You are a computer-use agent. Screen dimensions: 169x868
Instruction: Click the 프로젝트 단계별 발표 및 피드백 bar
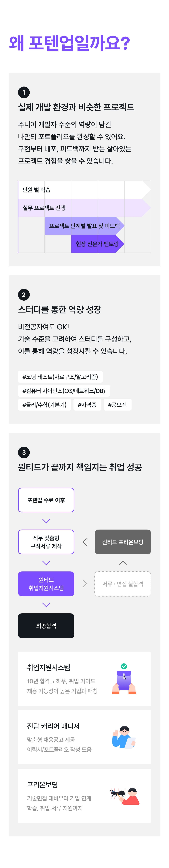84,226
